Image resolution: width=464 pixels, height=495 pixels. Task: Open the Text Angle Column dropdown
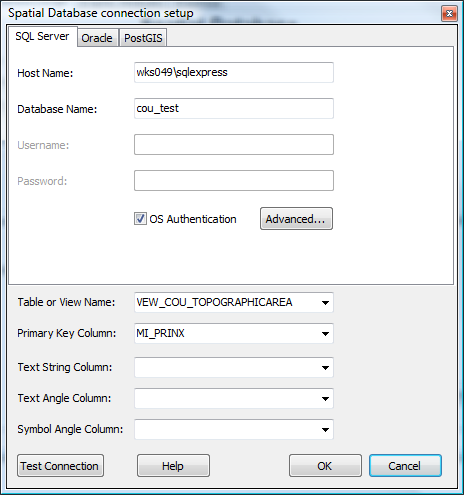click(325, 399)
